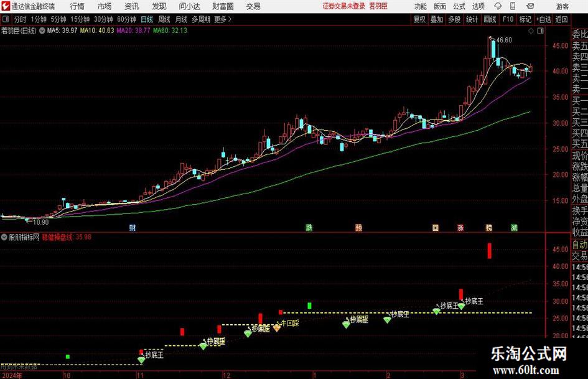This screenshot has height=379, width=588.
Task: Click the MA60: 32.13 indicator label
Action: [170, 30]
